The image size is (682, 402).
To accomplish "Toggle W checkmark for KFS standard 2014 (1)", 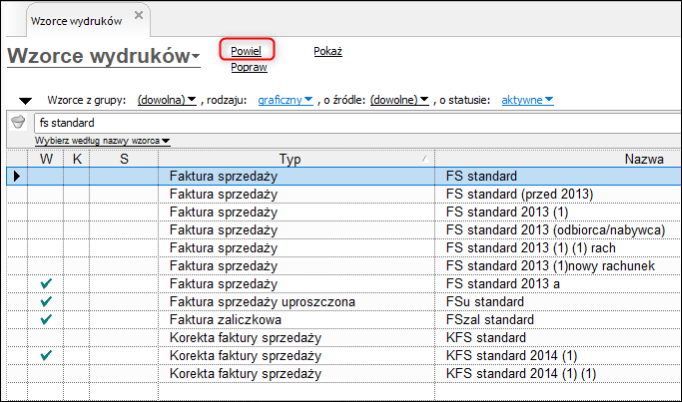I will pyautogui.click(x=46, y=355).
